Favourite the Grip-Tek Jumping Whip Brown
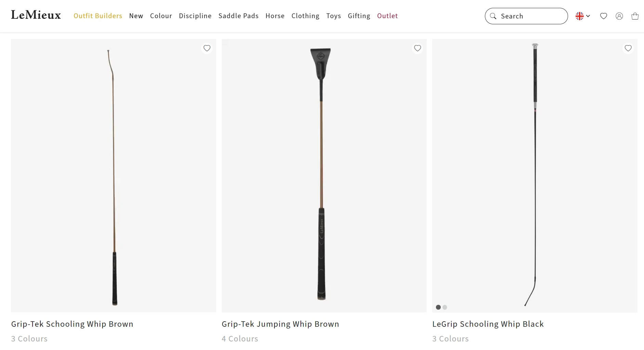Viewport: 644px width, 350px height. pyautogui.click(x=417, y=48)
